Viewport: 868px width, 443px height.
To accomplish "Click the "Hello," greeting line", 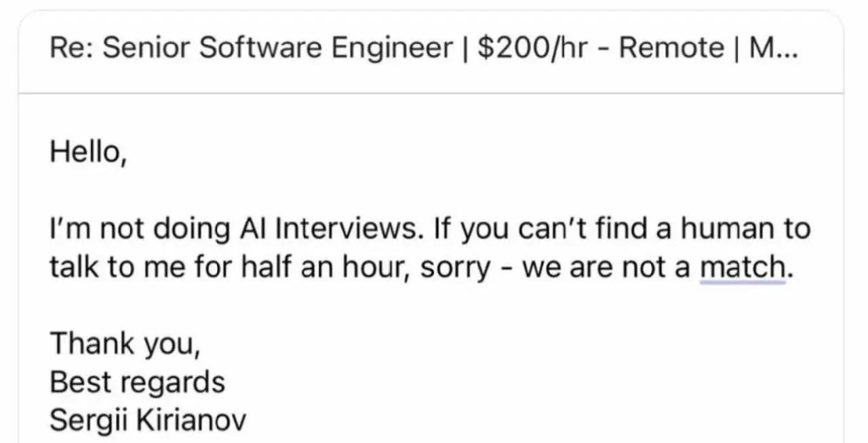I will point(87,153).
